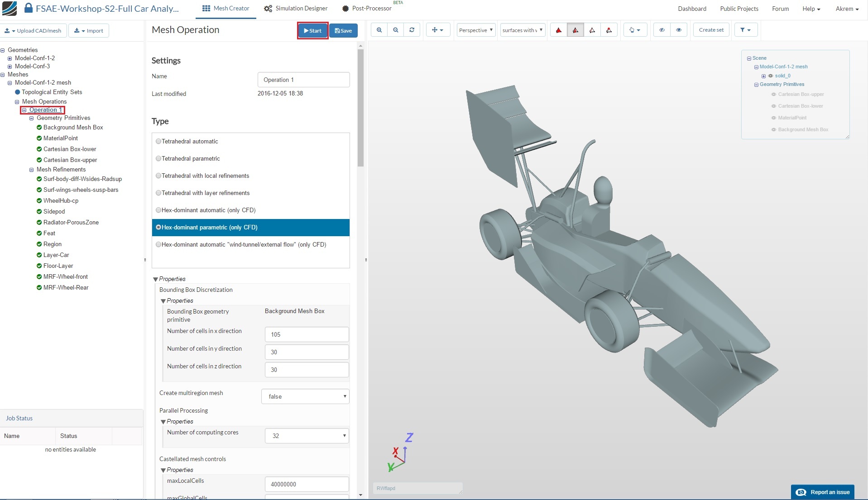The width and height of the screenshot is (868, 500).
Task: Click the hide selection crossed-eye icon
Action: [662, 30]
